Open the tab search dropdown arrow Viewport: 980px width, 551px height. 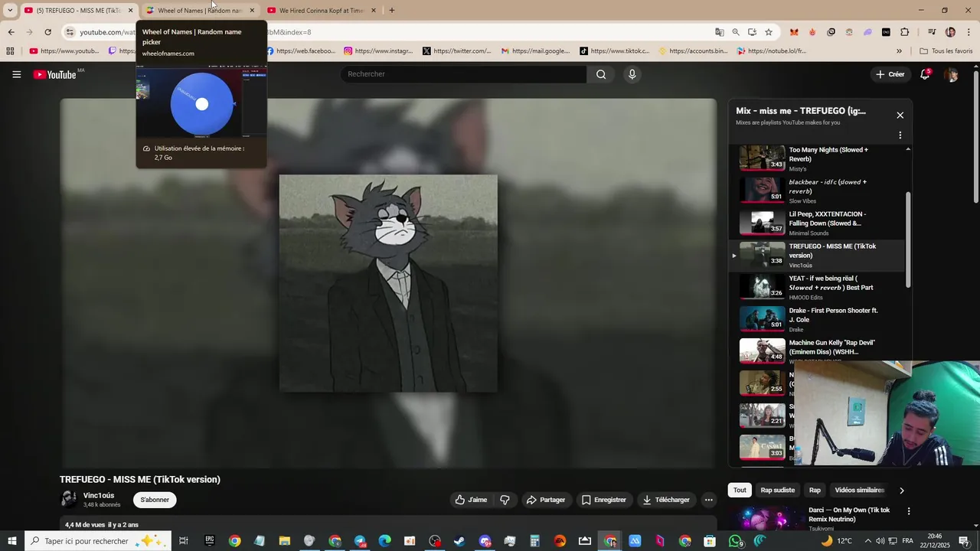tap(10, 11)
